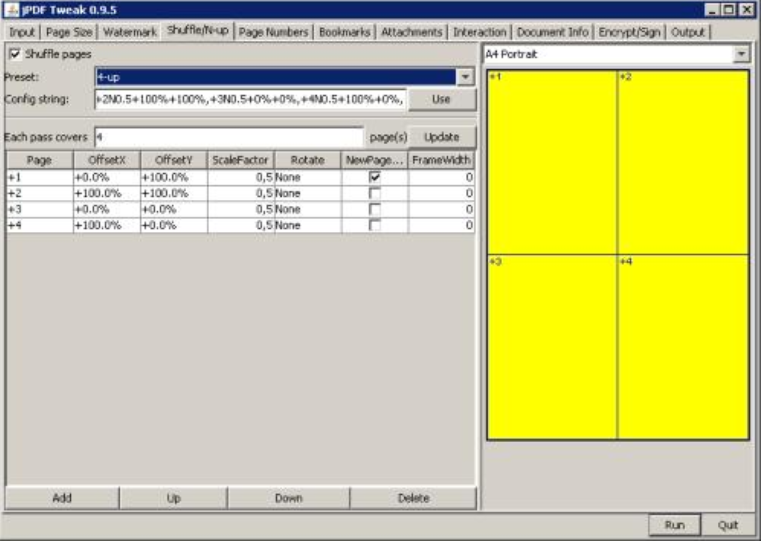Screen dimensions: 761x542
Task: Minimize the jPDF Tweak window
Action: pyautogui.click(x=712, y=10)
